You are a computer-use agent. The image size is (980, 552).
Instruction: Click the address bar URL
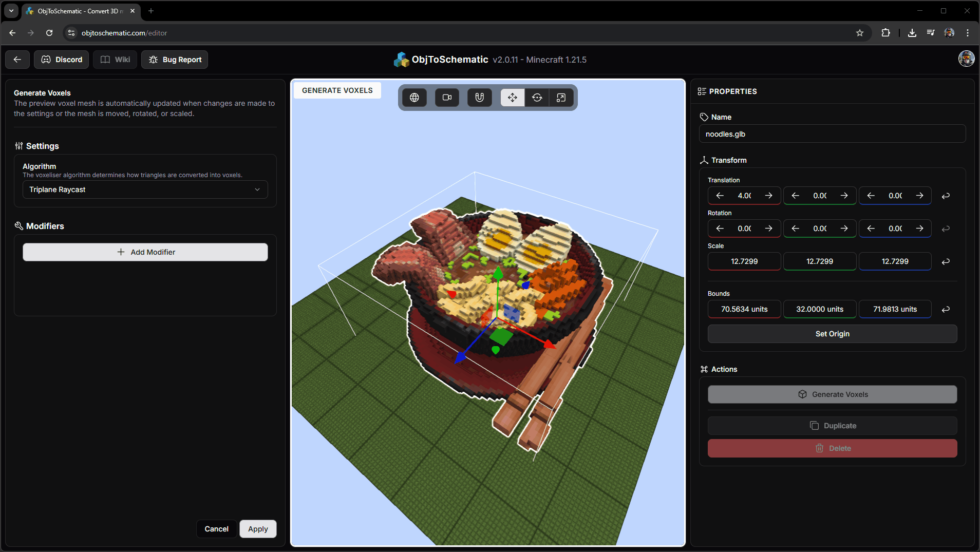124,33
